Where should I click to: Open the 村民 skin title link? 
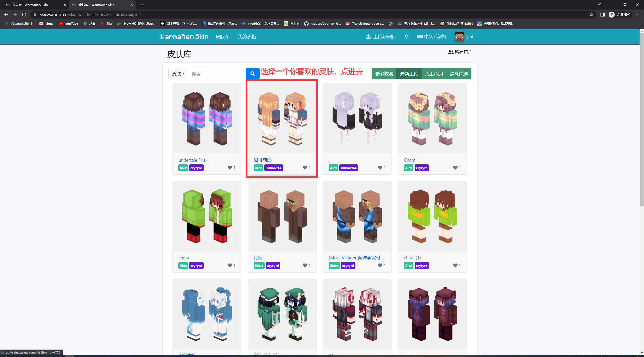(258, 258)
